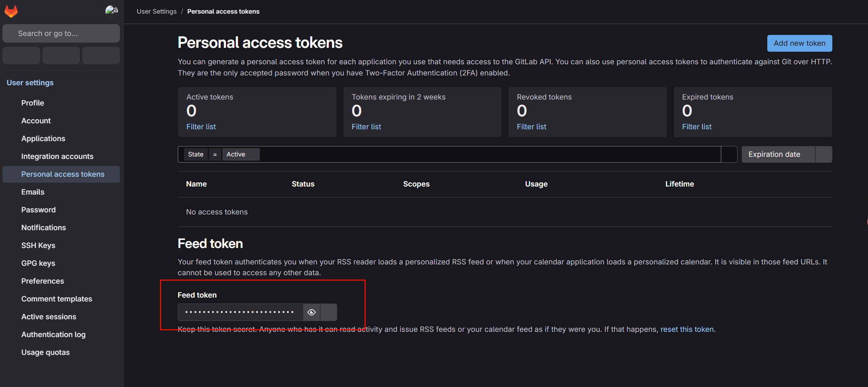Image resolution: width=868 pixels, height=387 pixels.
Task: Open the user avatar menu
Action: 111,11
